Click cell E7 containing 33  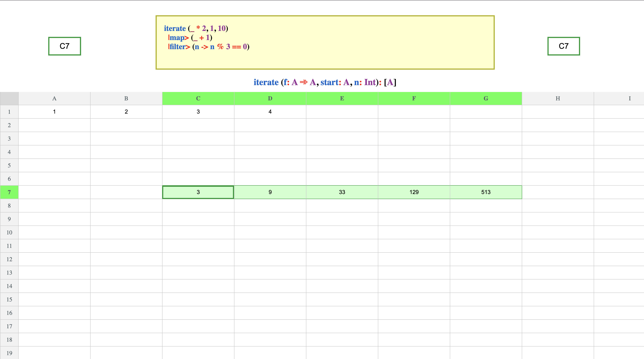(x=342, y=192)
